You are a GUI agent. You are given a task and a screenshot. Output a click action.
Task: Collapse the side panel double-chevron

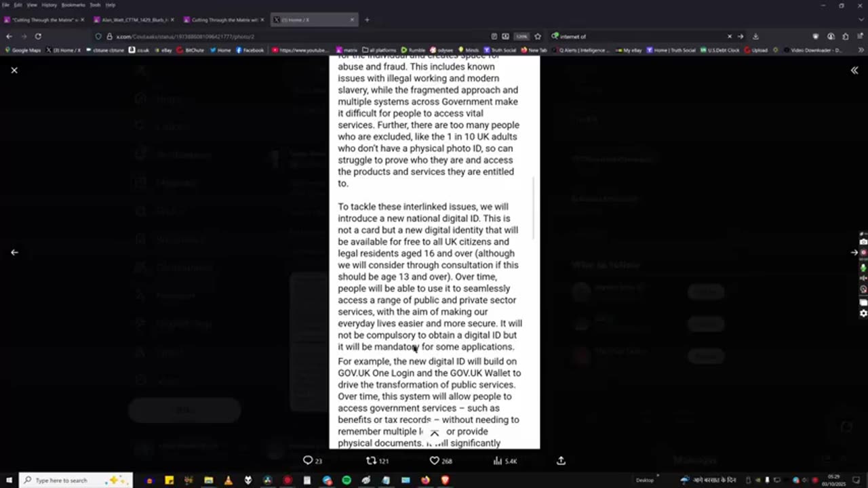pos(854,70)
